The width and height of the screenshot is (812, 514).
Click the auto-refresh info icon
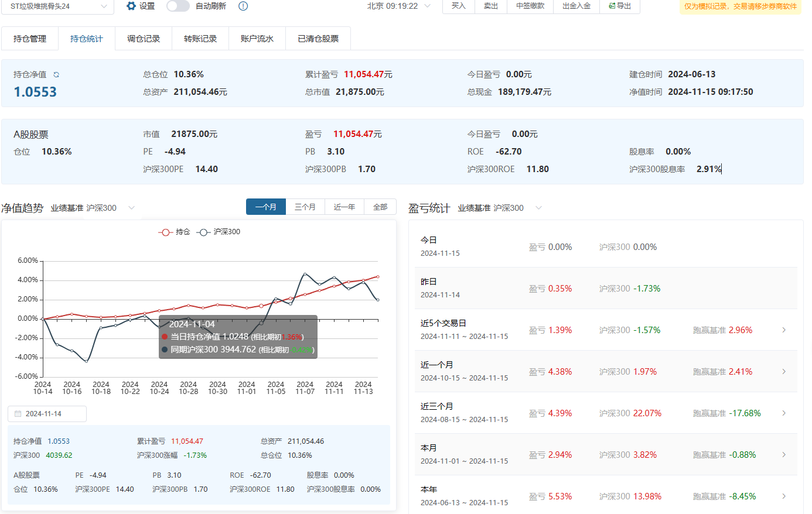point(243,6)
